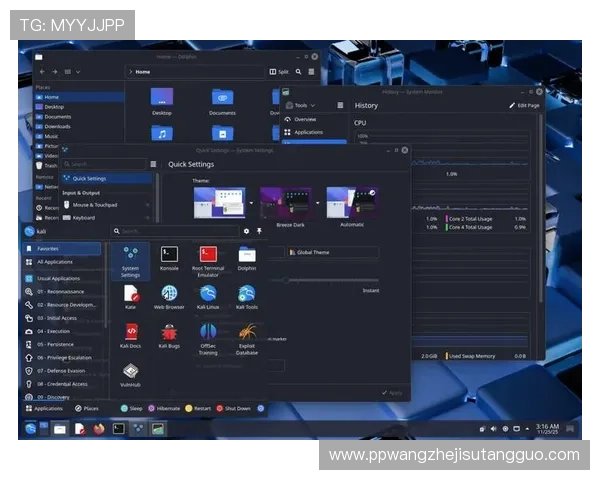The width and height of the screenshot is (600, 480).
Task: Click the launcher search field
Action: pyautogui.click(x=176, y=231)
